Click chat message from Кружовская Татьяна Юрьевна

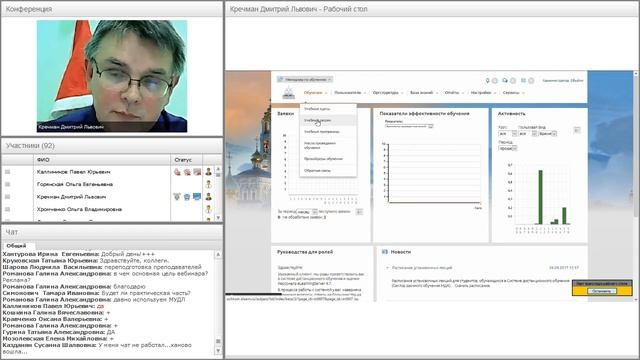(86, 260)
